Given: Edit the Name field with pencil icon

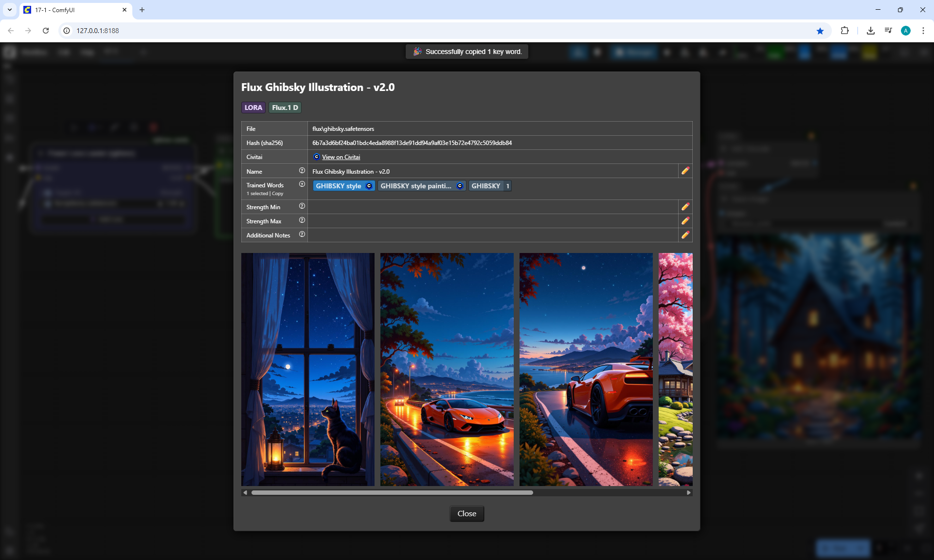Looking at the screenshot, I should [685, 171].
